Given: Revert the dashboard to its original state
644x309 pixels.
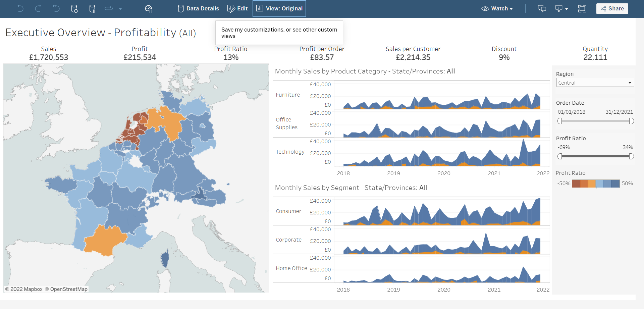Looking at the screenshot, I should (56, 8).
